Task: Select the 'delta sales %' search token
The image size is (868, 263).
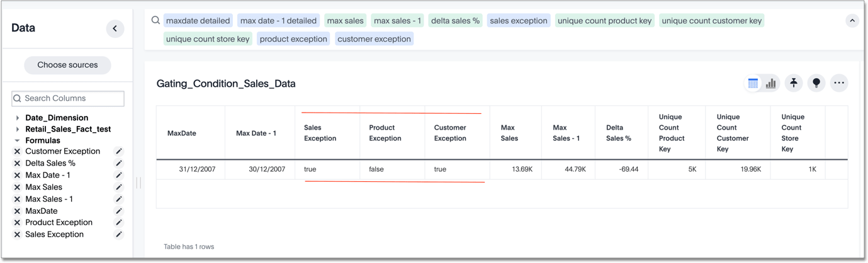Action: 455,21
